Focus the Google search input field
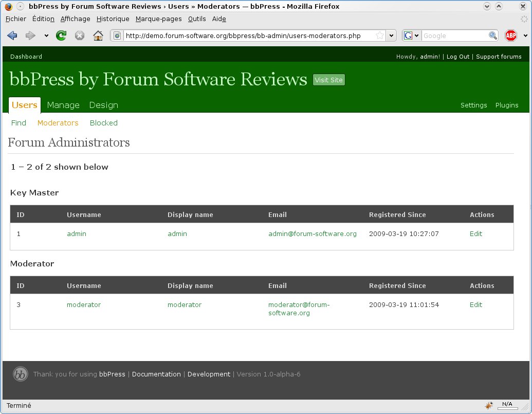 click(455, 35)
